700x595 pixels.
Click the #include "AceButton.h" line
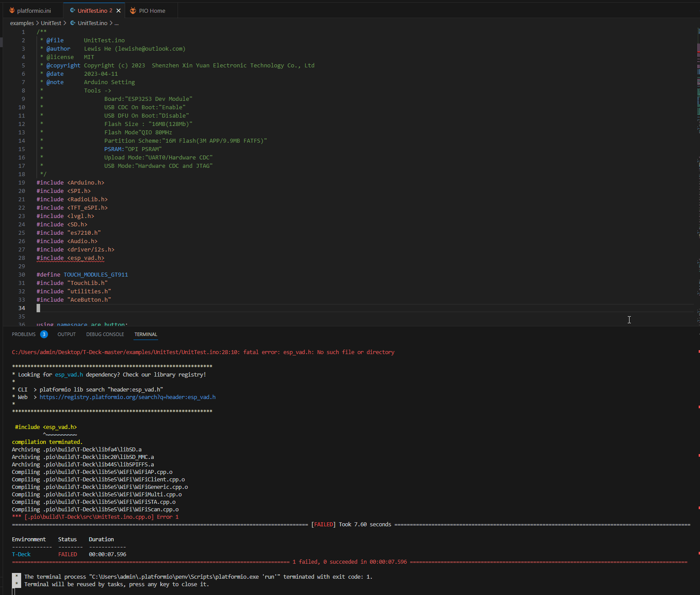(x=74, y=300)
